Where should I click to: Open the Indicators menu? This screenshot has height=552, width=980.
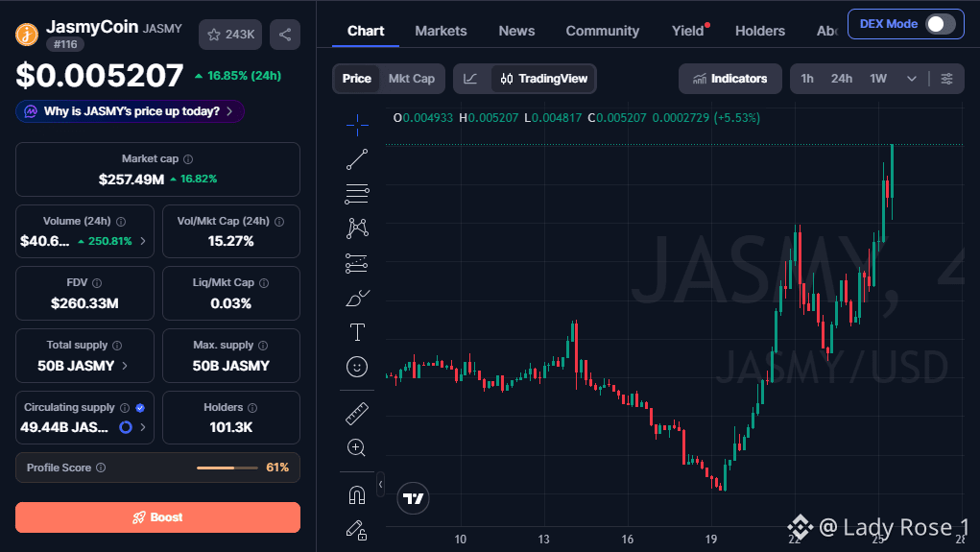730,79
